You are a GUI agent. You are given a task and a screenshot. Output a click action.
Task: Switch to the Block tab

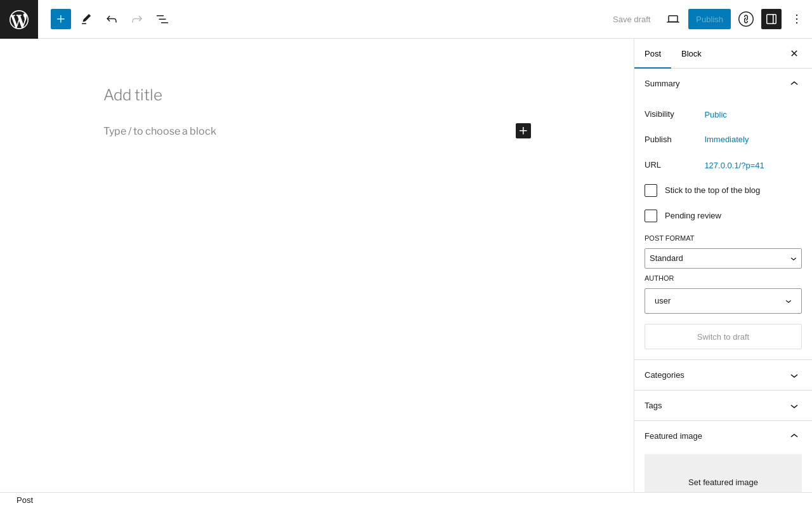pyautogui.click(x=691, y=53)
